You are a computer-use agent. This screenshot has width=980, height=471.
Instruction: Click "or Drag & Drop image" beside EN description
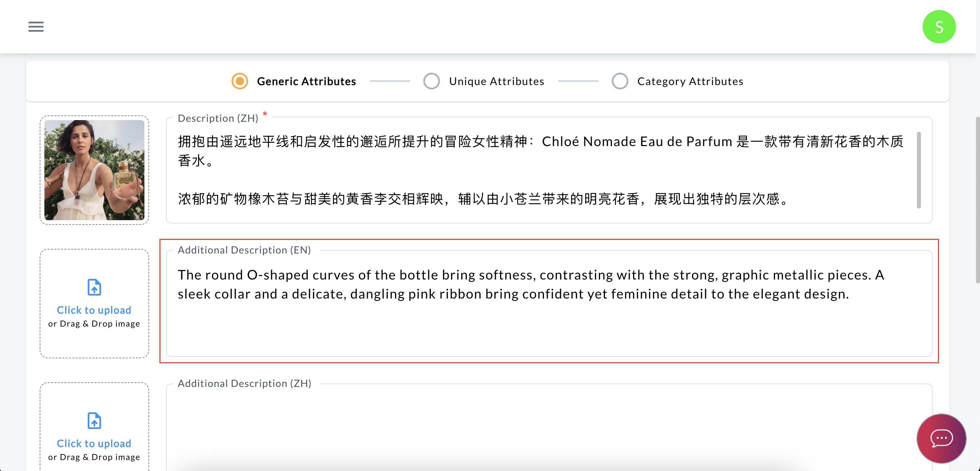[94, 324]
